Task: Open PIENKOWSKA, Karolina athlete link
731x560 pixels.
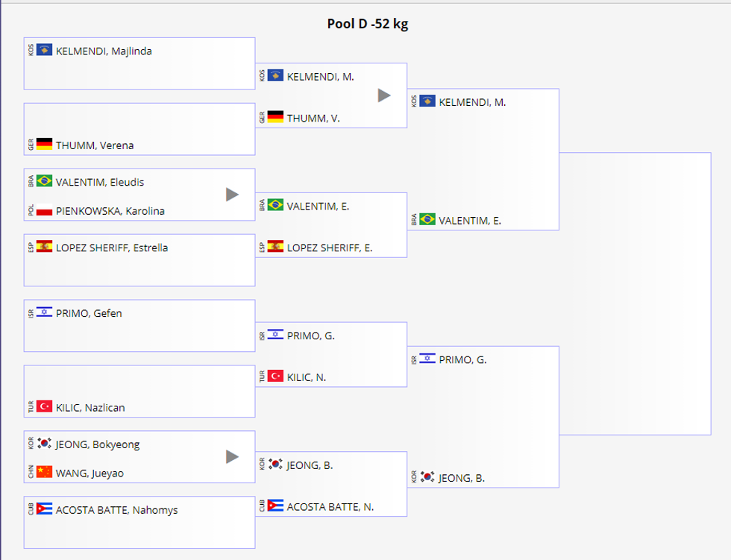Action: [110, 211]
